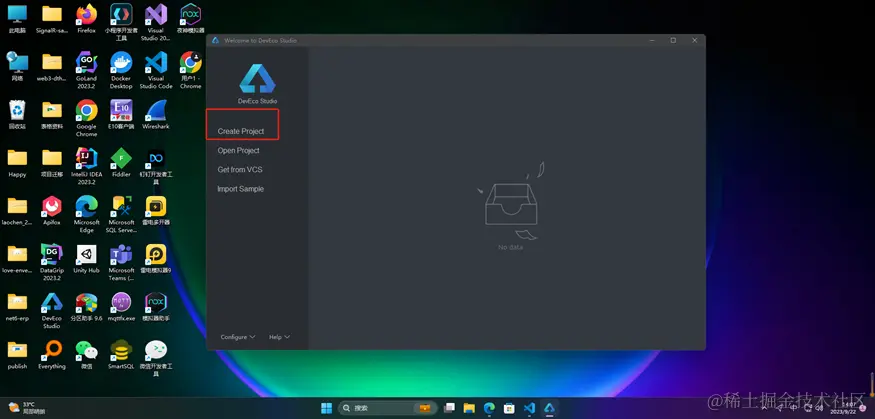Open the Configure dropdown
This screenshot has width=875, height=419.
[238, 337]
